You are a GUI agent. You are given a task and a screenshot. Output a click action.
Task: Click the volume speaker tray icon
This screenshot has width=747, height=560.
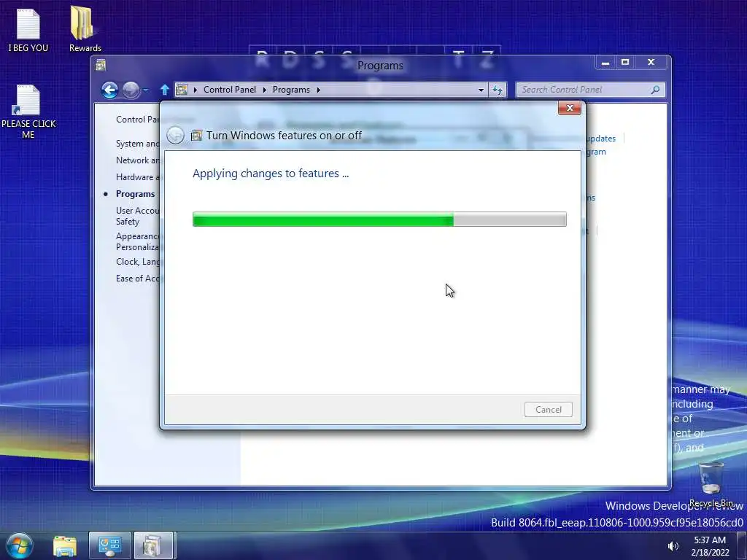pyautogui.click(x=673, y=546)
